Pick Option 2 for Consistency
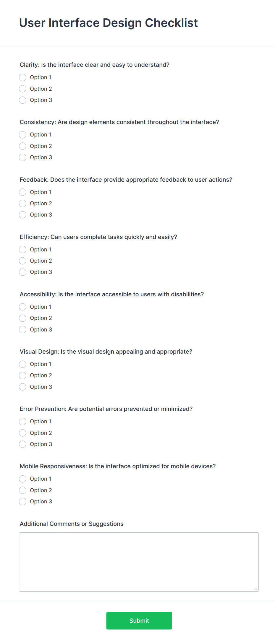 (23, 146)
